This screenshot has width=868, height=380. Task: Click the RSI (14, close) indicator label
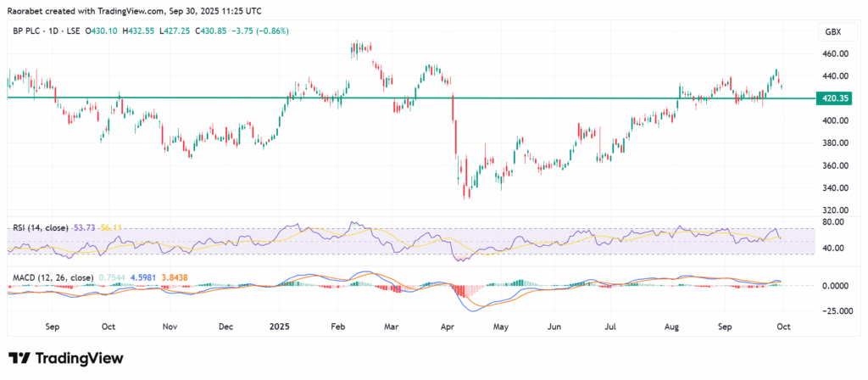(39, 228)
